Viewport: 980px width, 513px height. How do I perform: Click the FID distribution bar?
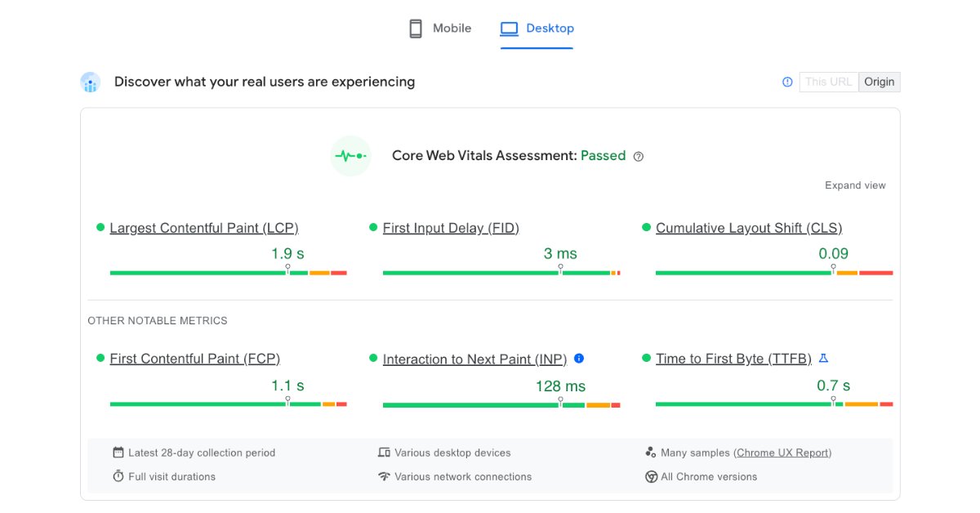pyautogui.click(x=501, y=273)
